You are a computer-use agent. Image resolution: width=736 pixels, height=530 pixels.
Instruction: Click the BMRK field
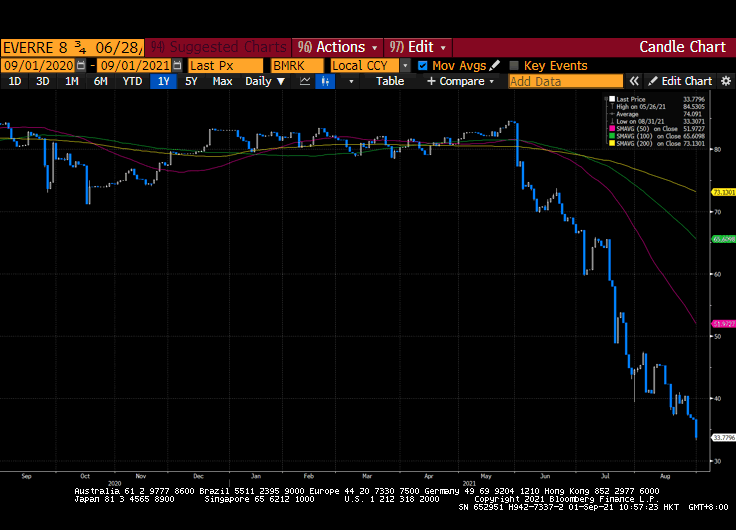[297, 65]
